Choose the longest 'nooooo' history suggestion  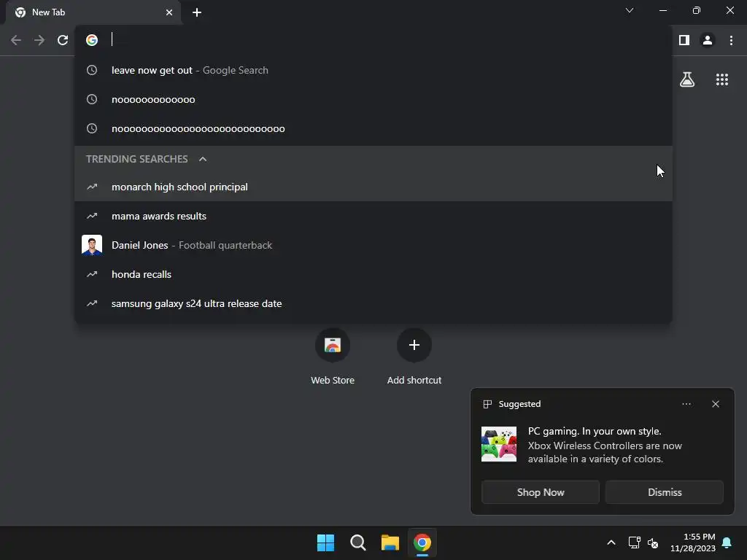(373, 128)
